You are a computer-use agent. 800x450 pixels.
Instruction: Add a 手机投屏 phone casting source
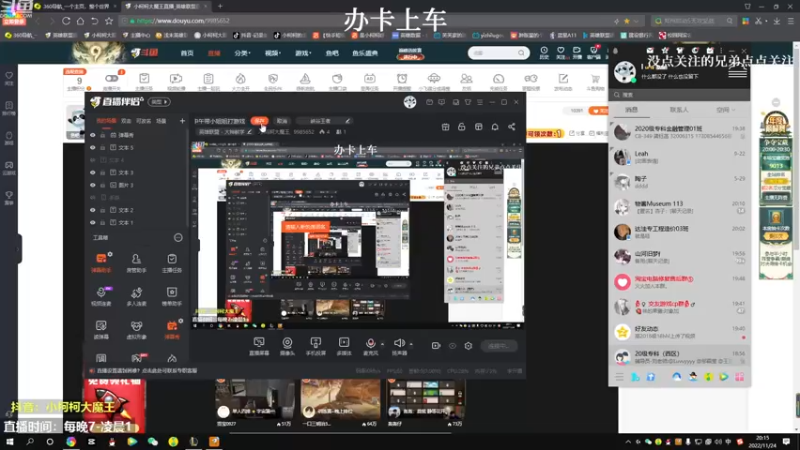pyautogui.click(x=315, y=346)
